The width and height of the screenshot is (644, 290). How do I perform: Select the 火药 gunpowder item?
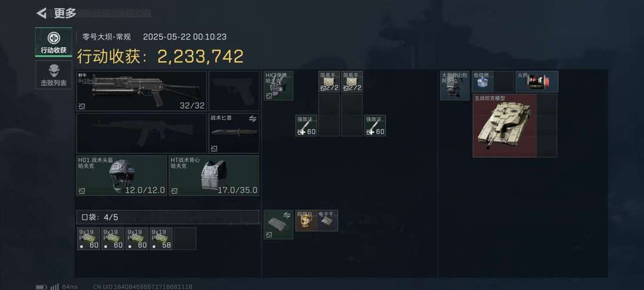coord(537,81)
